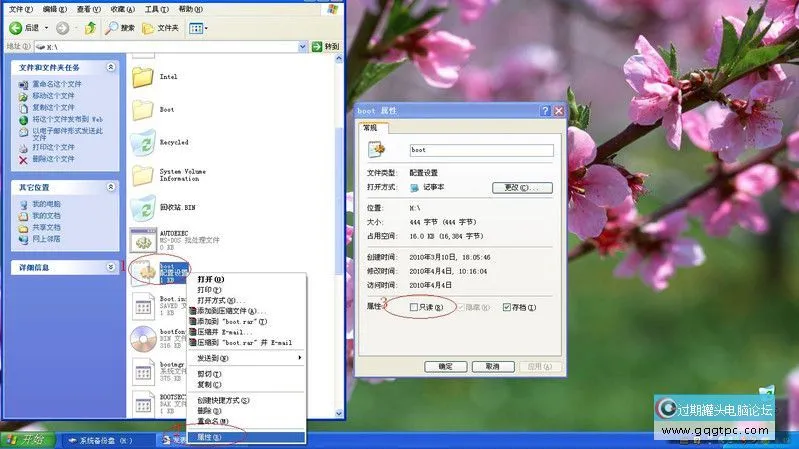Viewport: 799px width, 449px height.
Task: Uncheck the Read-only attribute checkbox
Action: [414, 307]
